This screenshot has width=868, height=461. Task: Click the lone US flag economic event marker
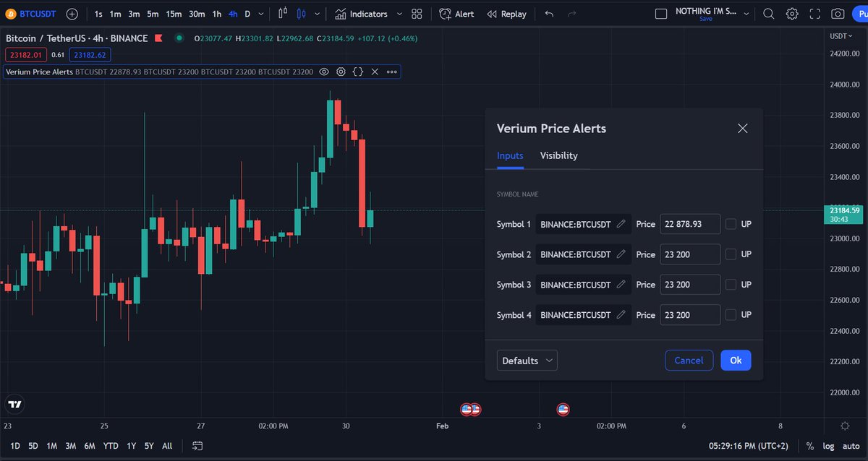coord(563,409)
